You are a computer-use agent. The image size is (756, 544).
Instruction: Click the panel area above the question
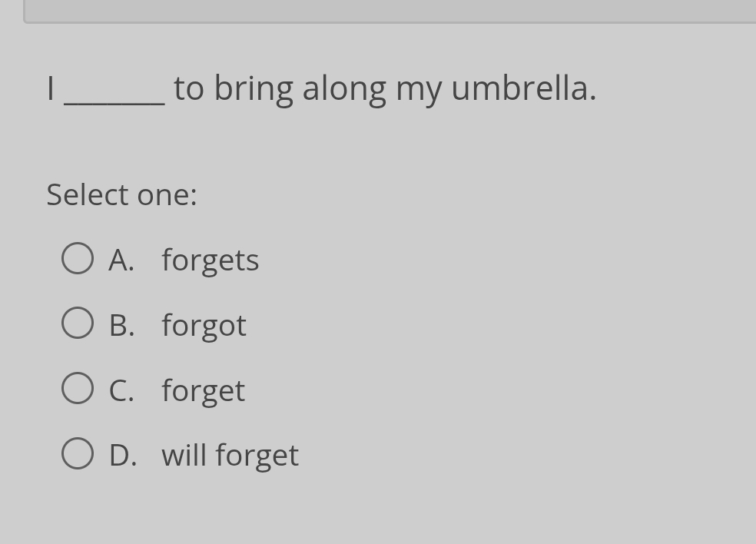(384, 12)
